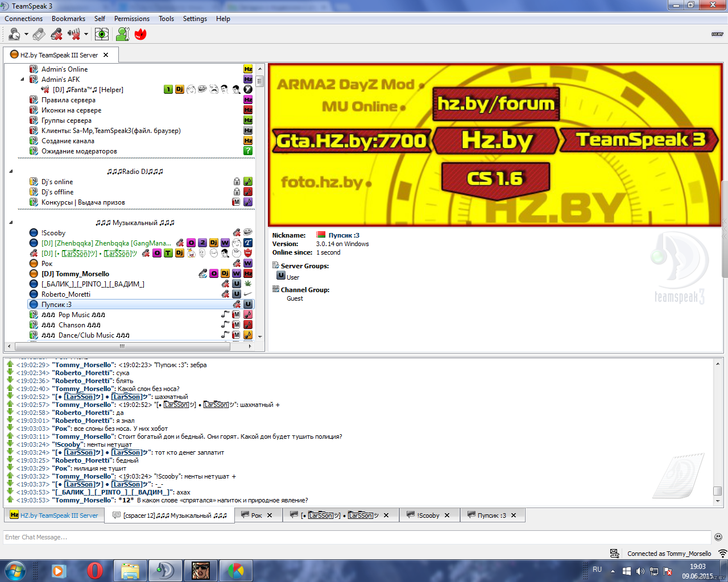
Task: Select the user [DJ] Fanta [Helper]
Action: [x=88, y=90]
